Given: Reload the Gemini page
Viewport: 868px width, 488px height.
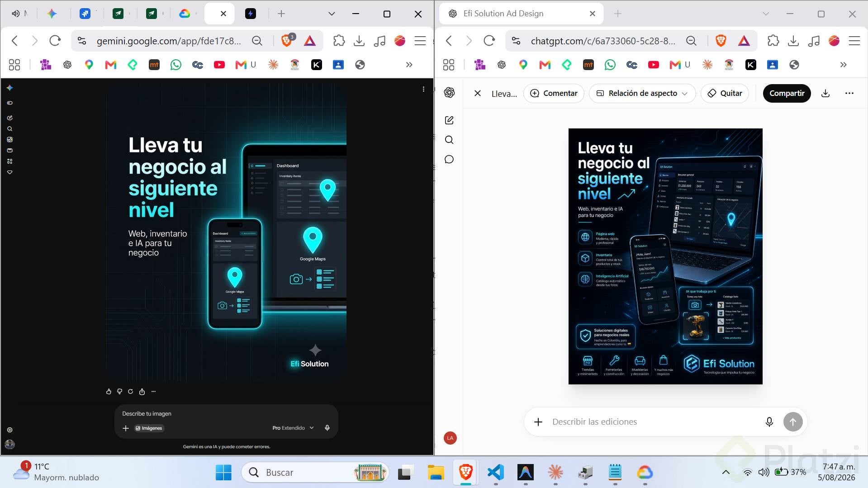Looking at the screenshot, I should [55, 41].
